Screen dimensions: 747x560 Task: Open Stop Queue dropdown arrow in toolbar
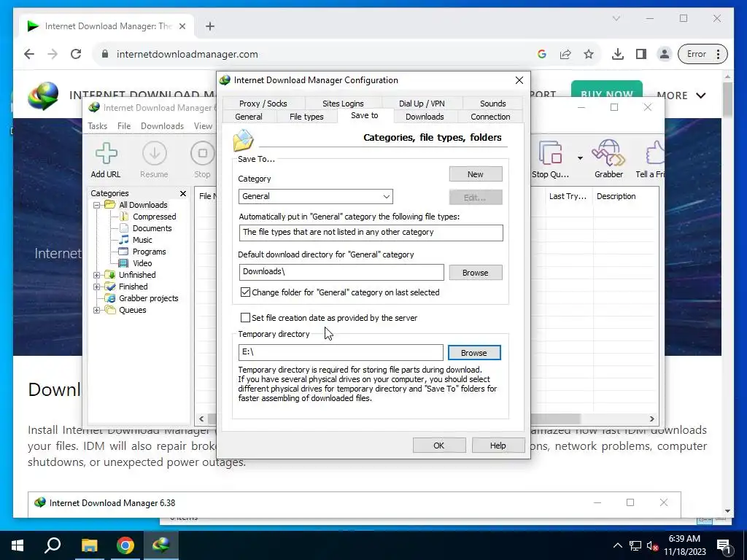[580, 158]
